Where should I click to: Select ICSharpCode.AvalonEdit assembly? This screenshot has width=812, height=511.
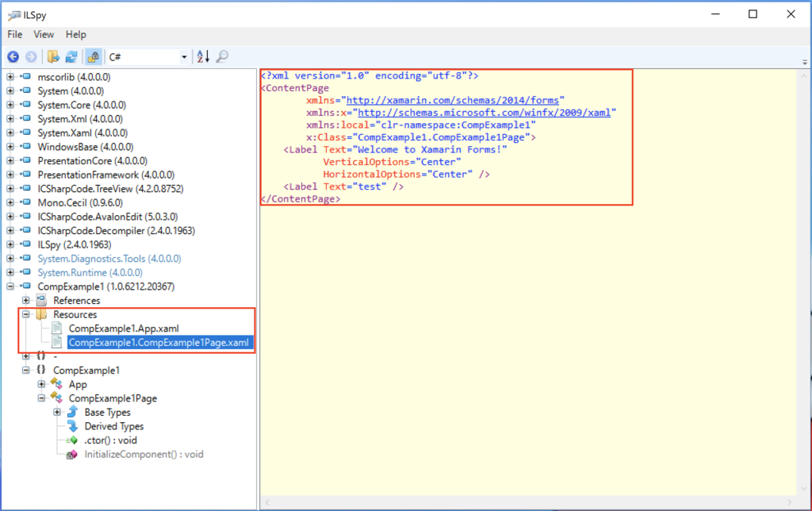coord(108,217)
